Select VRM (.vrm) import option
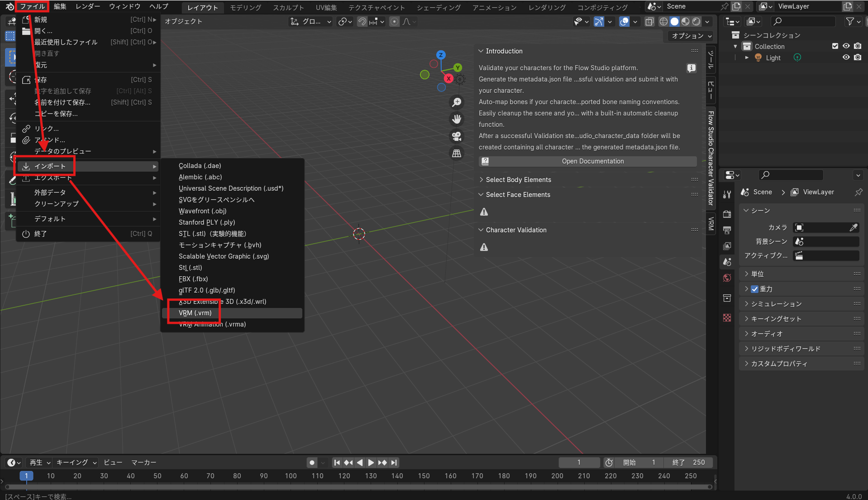Screen dimensions: 868x500 [x=195, y=313]
